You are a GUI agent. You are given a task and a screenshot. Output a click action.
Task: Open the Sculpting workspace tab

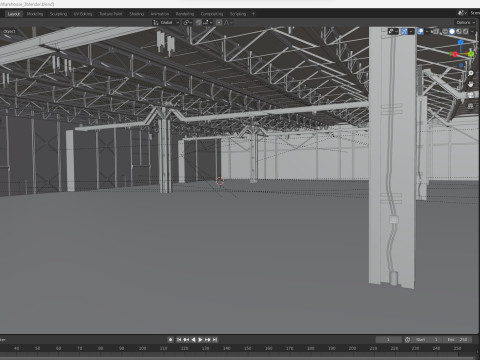click(58, 14)
